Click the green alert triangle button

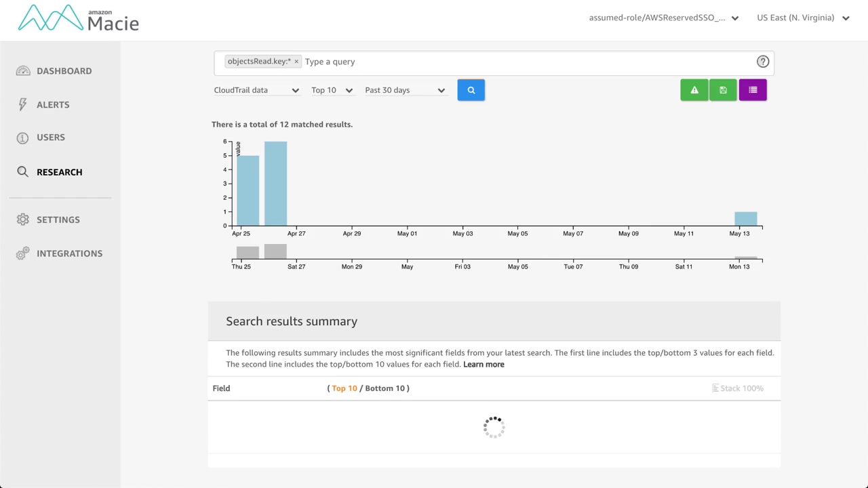(x=694, y=90)
